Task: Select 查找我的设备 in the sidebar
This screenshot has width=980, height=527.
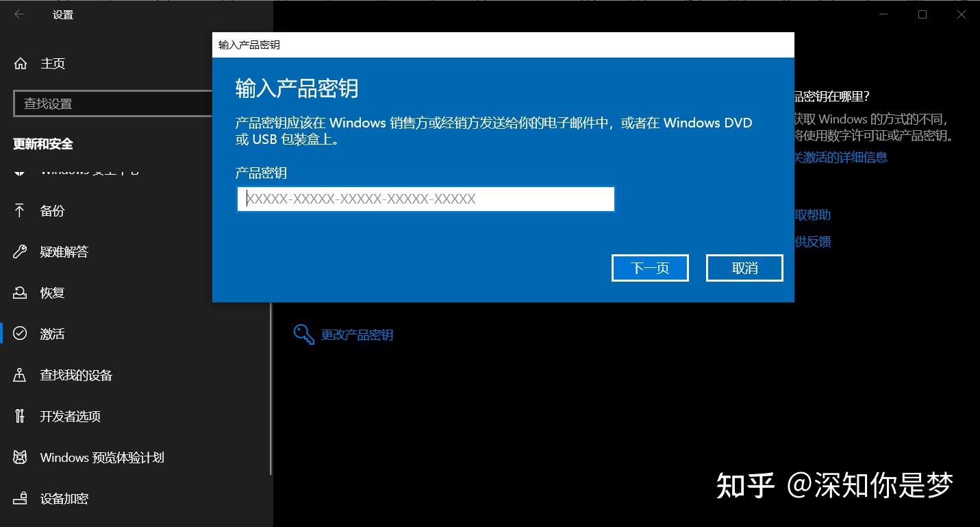Action: click(x=76, y=375)
